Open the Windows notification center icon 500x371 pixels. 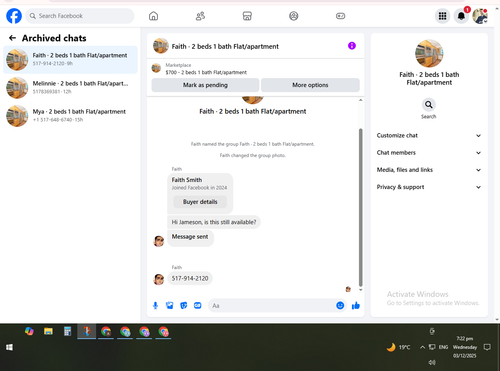click(x=487, y=347)
